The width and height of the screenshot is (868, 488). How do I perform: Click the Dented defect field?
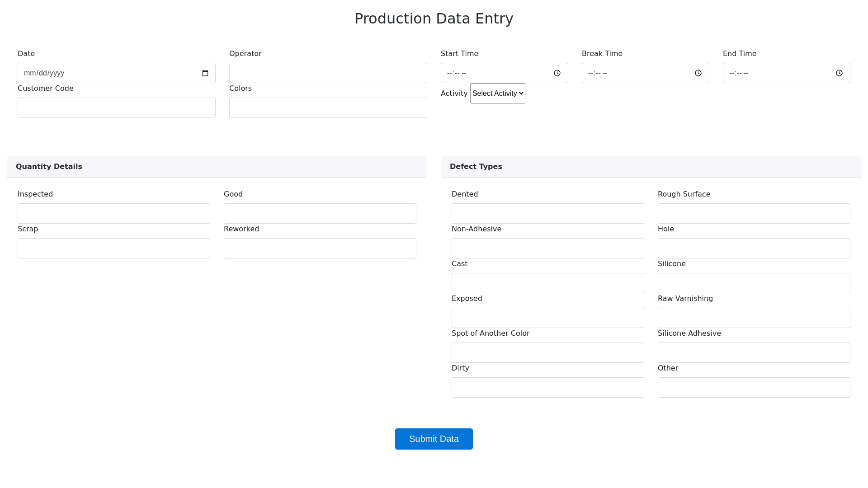547,214
